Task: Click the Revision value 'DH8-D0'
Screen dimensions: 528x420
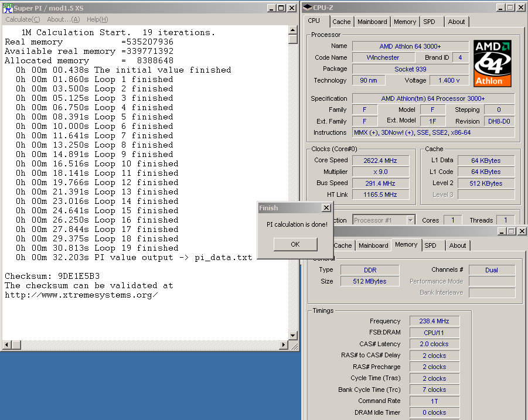Action: (499, 121)
